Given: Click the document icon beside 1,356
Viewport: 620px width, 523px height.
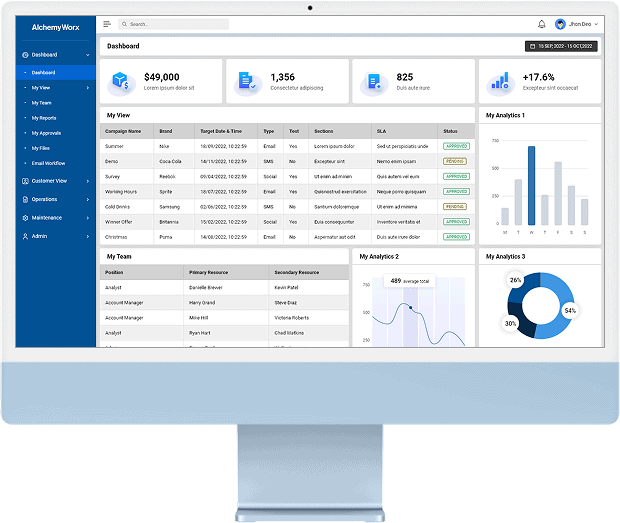Looking at the screenshot, I should (x=246, y=81).
